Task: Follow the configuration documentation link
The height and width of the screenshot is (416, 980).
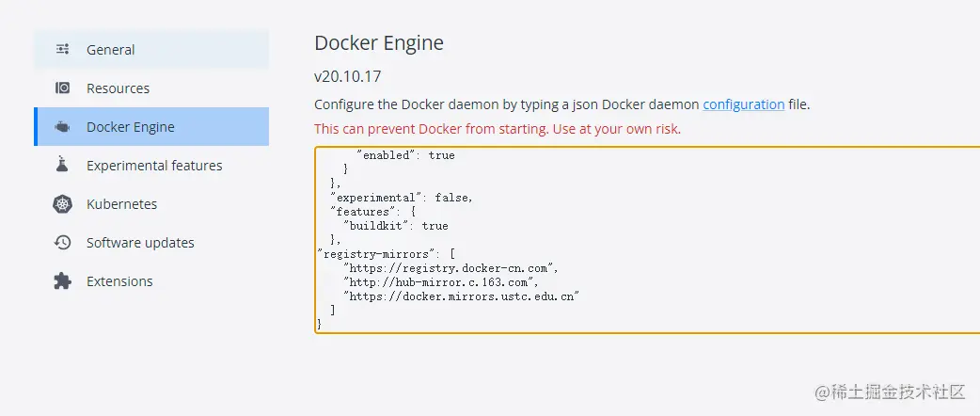Action: pos(744,104)
